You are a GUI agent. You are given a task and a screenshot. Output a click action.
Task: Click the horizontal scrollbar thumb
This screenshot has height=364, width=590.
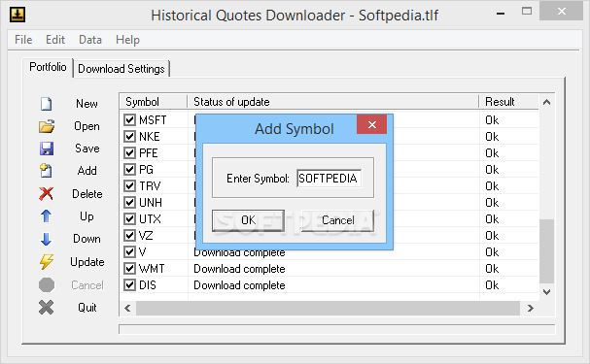(329, 309)
